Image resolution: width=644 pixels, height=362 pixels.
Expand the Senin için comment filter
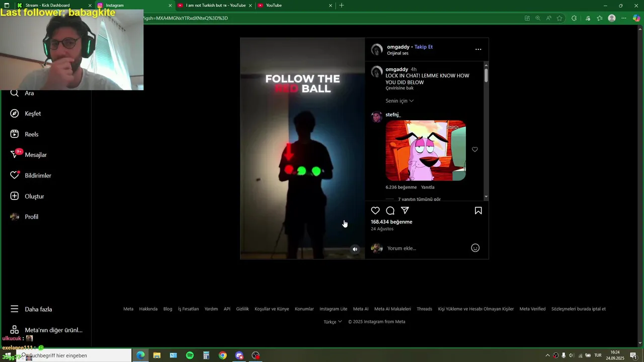(399, 101)
